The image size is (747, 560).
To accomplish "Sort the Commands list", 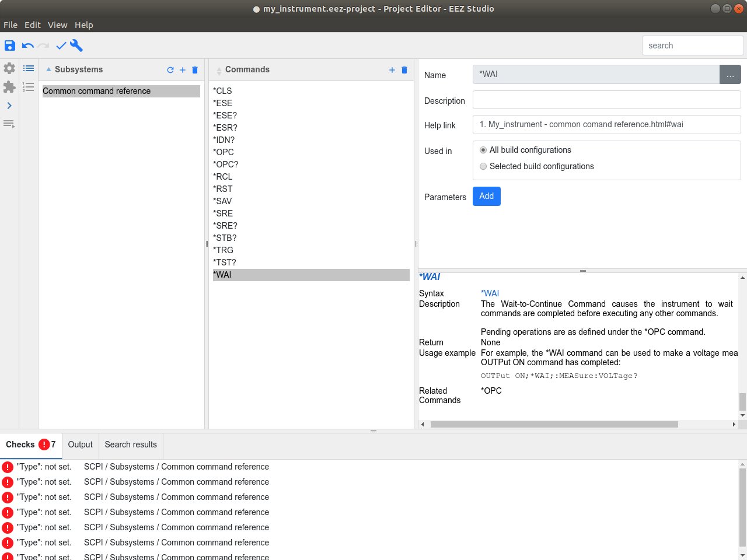I will click(219, 71).
